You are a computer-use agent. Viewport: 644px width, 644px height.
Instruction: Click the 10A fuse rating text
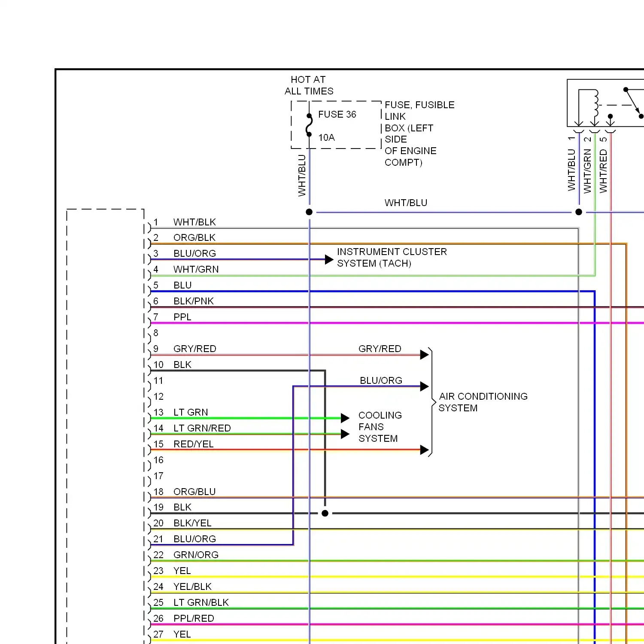tap(326, 137)
